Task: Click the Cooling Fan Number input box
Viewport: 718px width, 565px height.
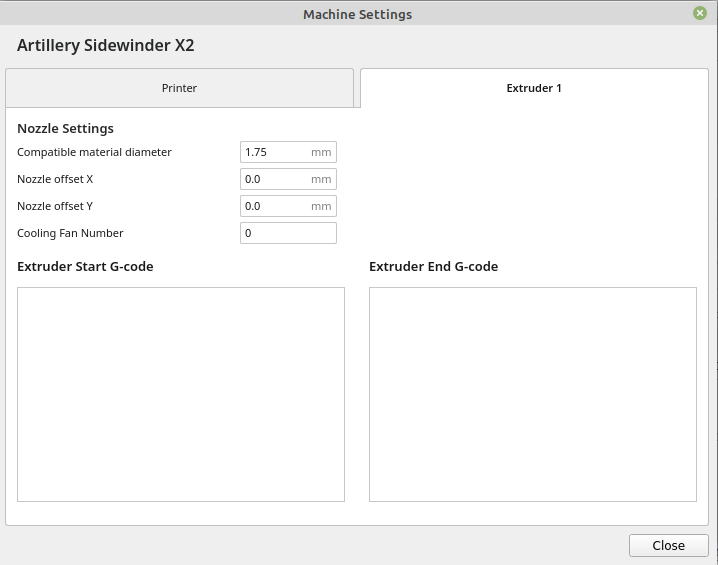Action: point(288,233)
